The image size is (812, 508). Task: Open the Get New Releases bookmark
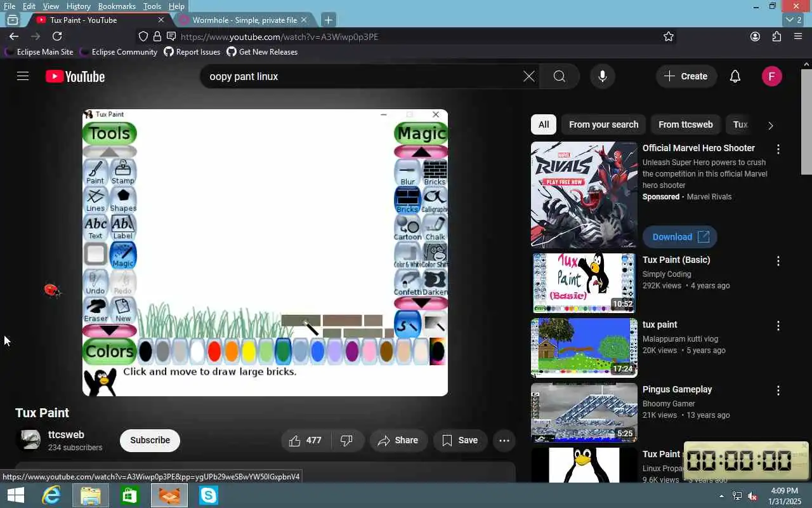point(262,52)
